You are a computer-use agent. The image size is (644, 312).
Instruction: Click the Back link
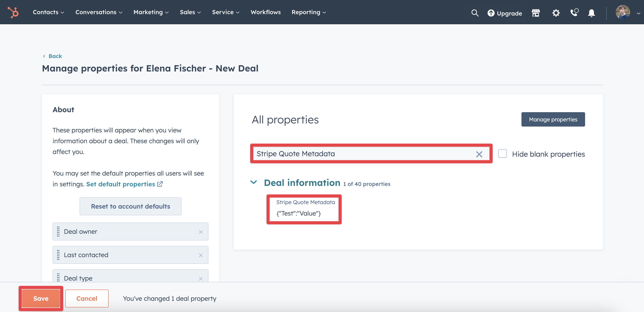[55, 56]
